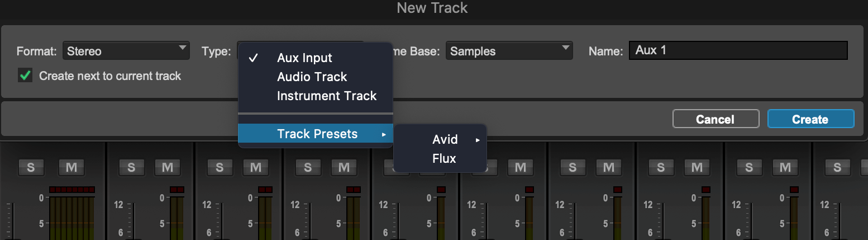Click the Name field containing Aux 1
The width and height of the screenshot is (868, 240).
738,51
